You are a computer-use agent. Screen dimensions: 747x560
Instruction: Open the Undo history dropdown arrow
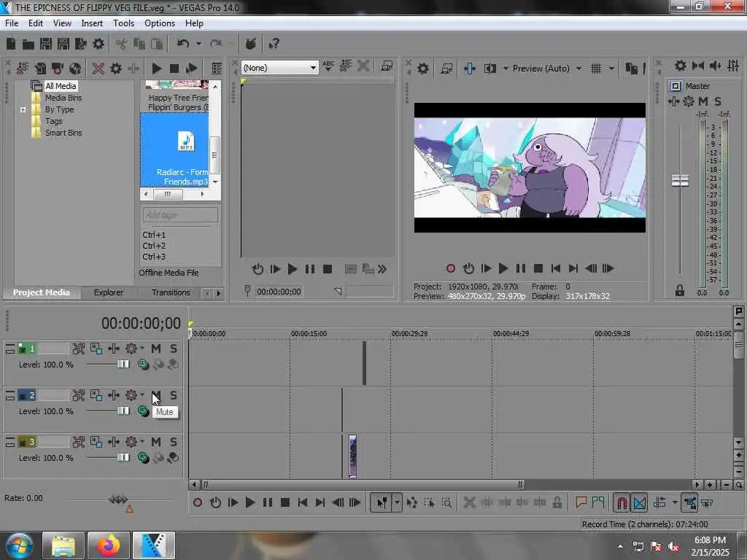pyautogui.click(x=198, y=44)
